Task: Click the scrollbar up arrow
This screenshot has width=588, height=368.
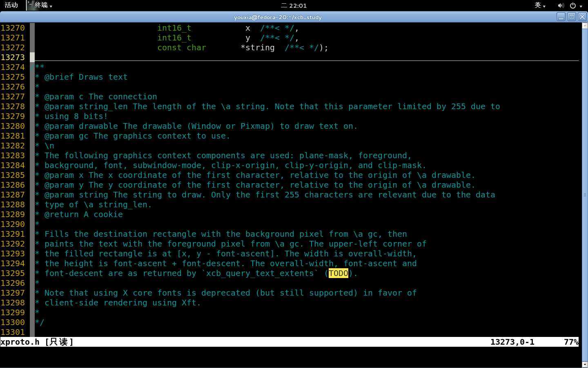Action: tap(585, 25)
